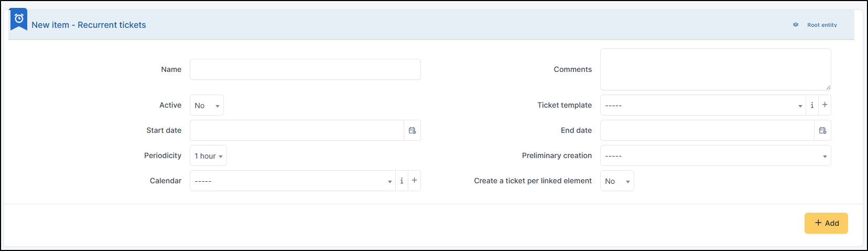Open Create a ticket per linked element dropdown
Image resolution: width=868 pixels, height=251 pixels.
tap(616, 181)
